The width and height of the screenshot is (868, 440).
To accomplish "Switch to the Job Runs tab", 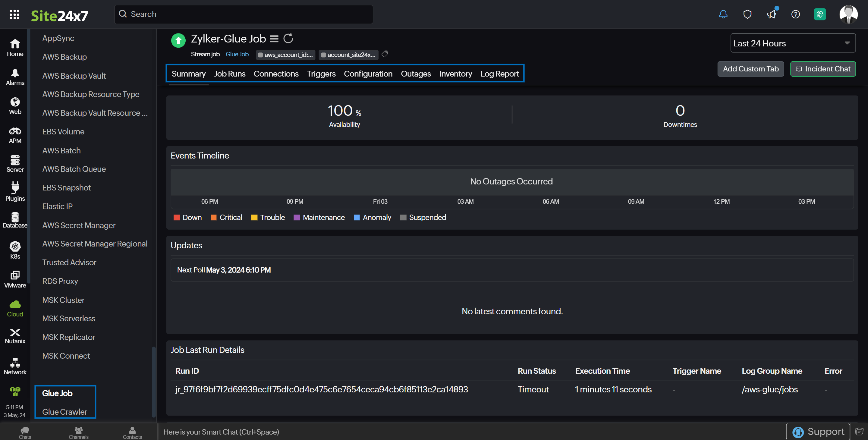I will [x=229, y=74].
